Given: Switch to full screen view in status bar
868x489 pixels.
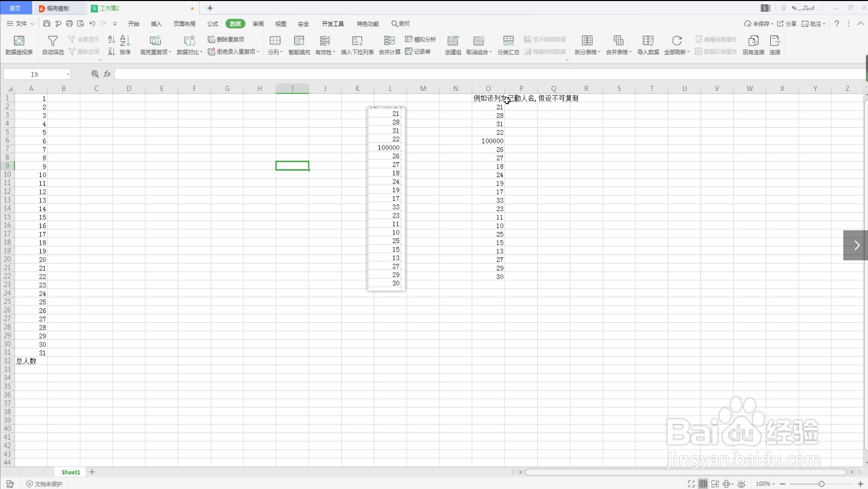Looking at the screenshot, I should tap(691, 484).
